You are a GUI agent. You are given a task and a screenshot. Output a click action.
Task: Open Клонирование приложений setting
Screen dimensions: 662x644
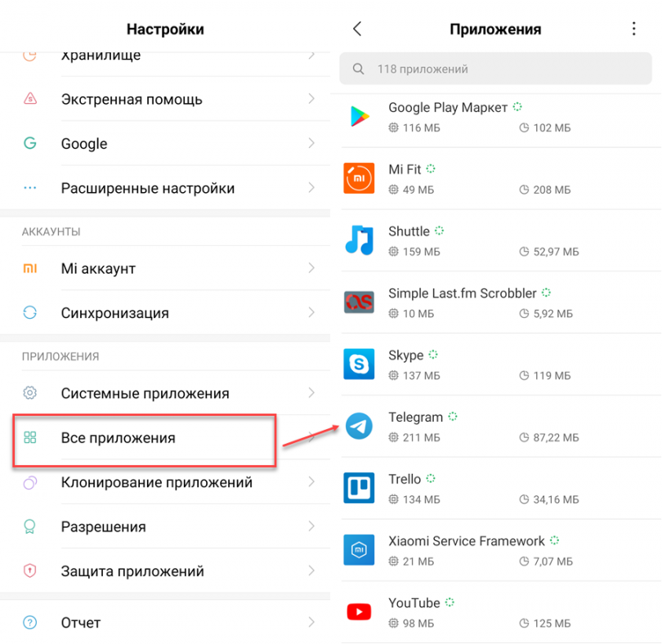click(x=165, y=482)
